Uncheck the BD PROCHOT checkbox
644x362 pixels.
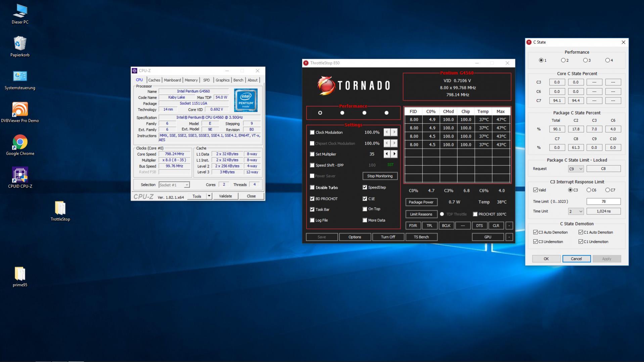(312, 199)
